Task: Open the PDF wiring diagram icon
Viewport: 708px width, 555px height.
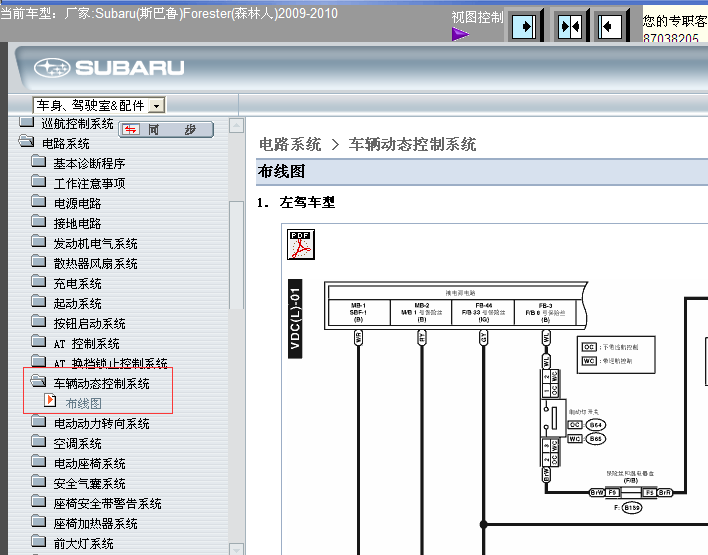Action: 301,244
